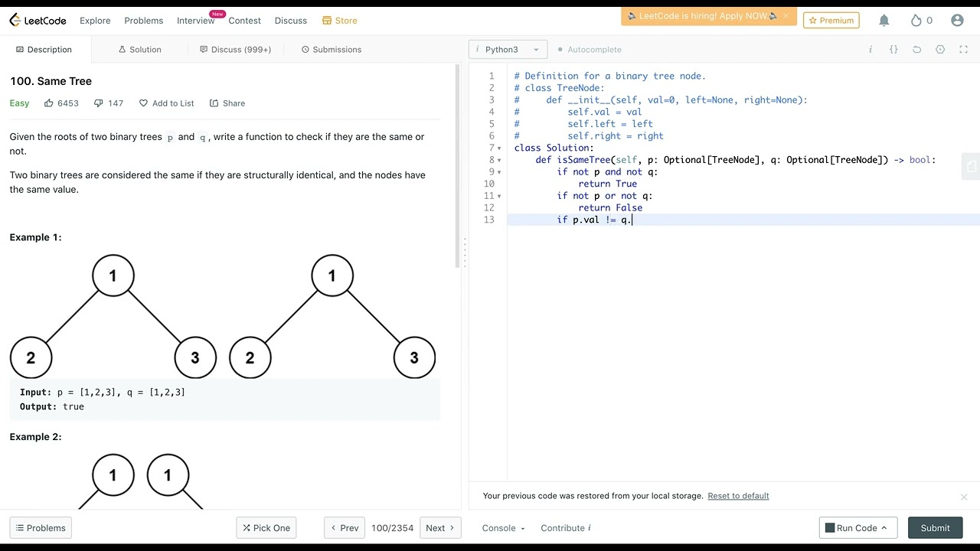The height and width of the screenshot is (551, 980).
Task: Open Discuss in top navigation
Action: click(x=291, y=21)
